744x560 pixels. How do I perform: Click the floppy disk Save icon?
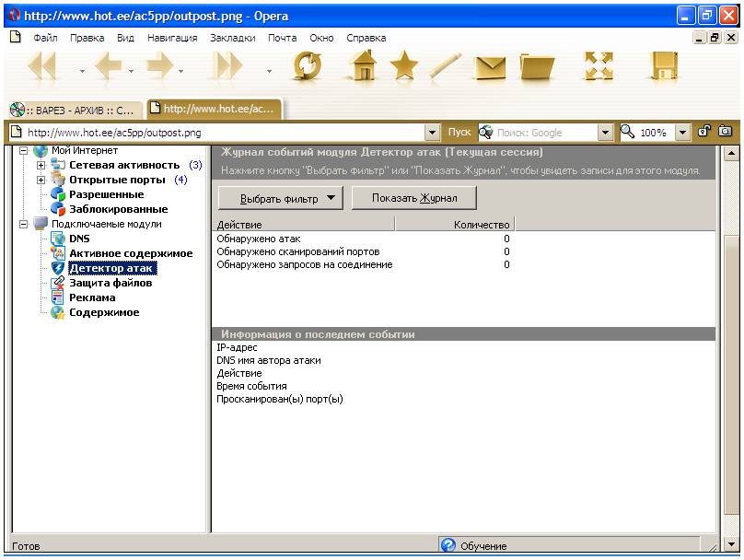tap(664, 67)
